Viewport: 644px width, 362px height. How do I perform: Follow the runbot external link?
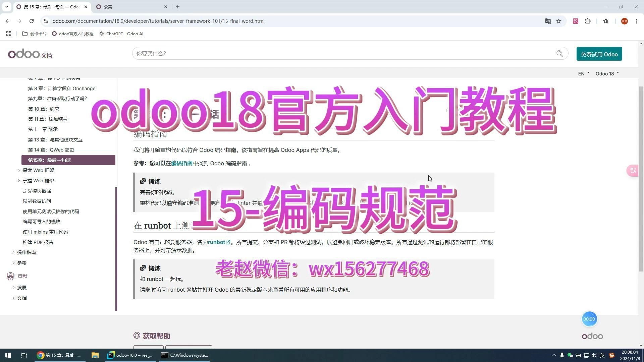(219, 242)
